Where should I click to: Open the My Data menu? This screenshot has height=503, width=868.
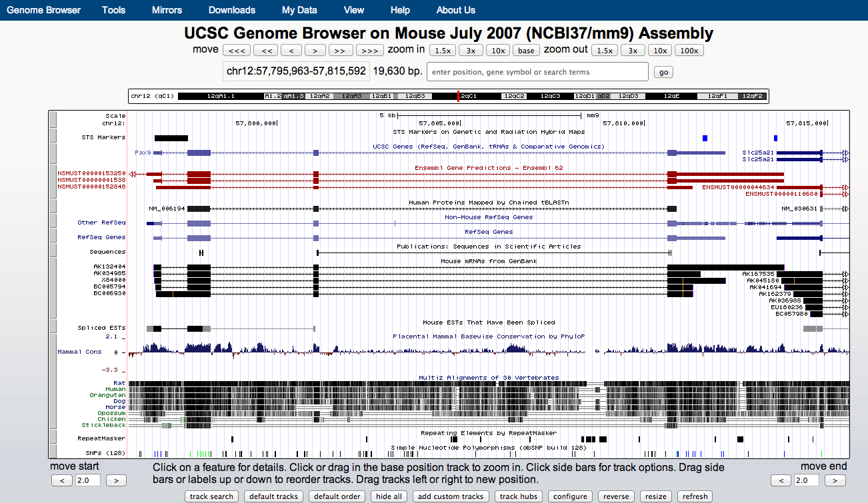(299, 10)
